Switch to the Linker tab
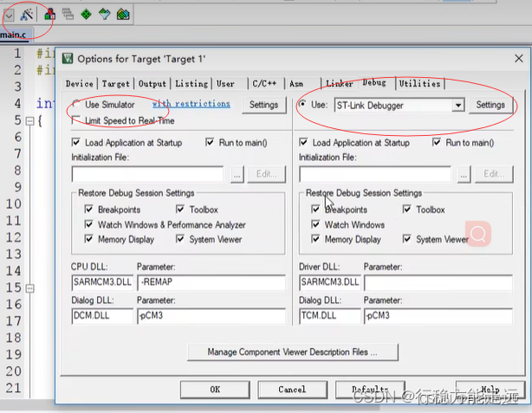The height and width of the screenshot is (413, 532). [340, 84]
